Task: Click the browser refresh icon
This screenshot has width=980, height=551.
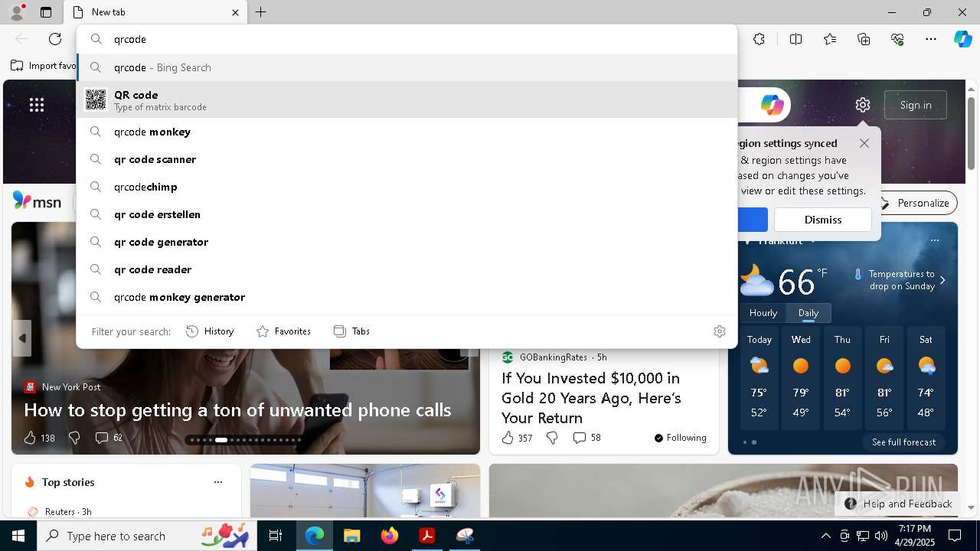Action: [55, 39]
